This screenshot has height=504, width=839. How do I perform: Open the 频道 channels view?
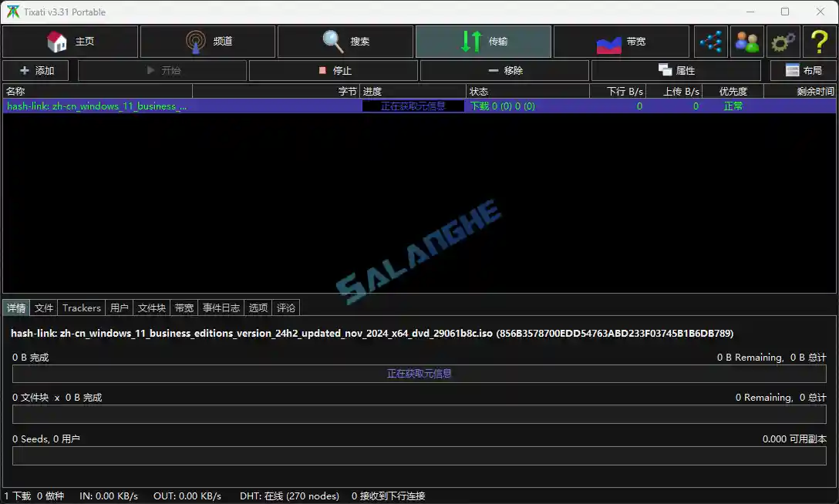point(207,42)
